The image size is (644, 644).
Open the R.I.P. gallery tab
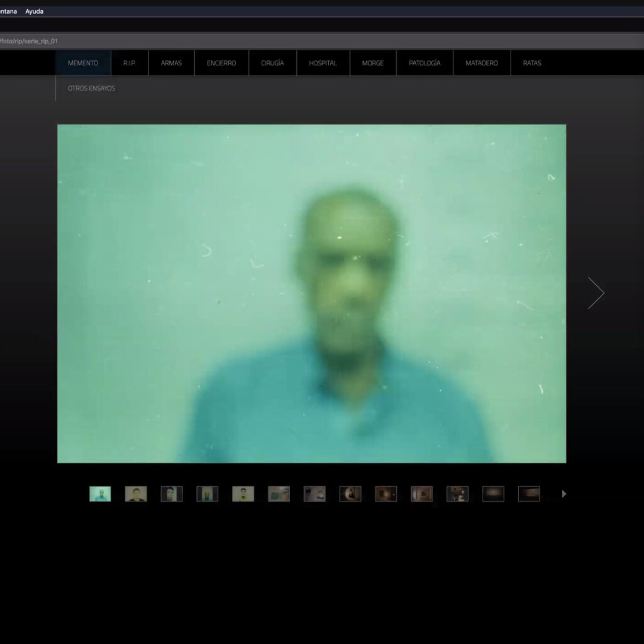click(130, 63)
